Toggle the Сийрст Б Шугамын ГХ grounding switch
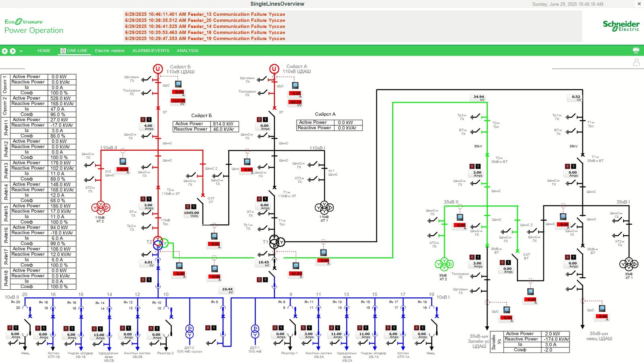 coord(146,79)
